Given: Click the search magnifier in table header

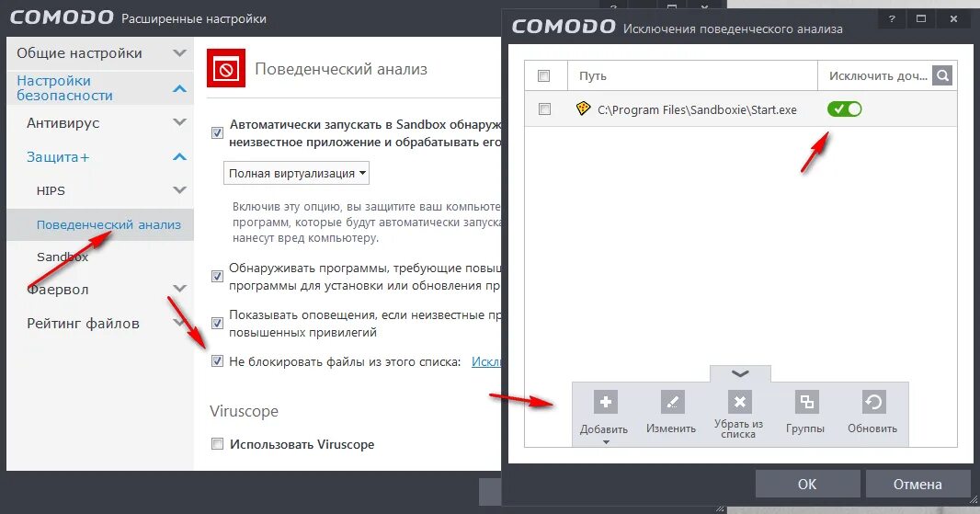Looking at the screenshot, I should 942,75.
